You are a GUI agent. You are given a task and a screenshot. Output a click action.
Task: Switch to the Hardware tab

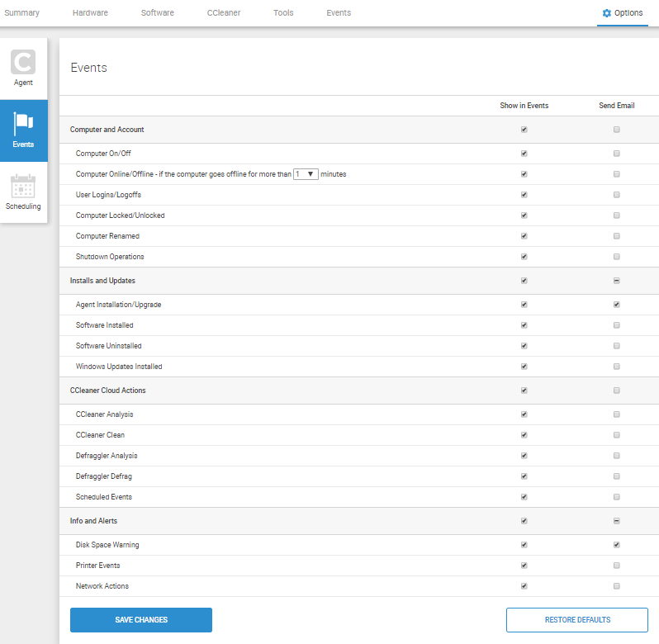90,12
